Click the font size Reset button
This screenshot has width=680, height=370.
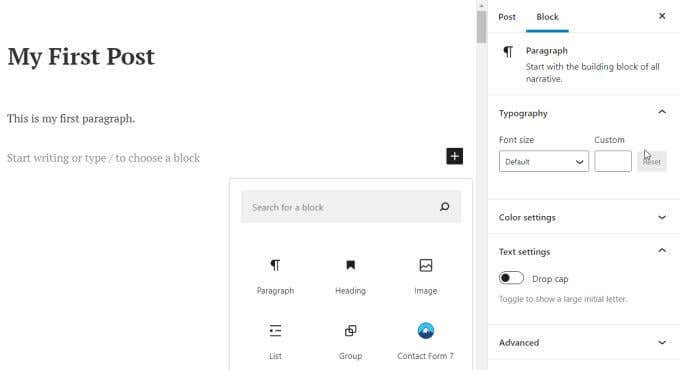(x=651, y=161)
